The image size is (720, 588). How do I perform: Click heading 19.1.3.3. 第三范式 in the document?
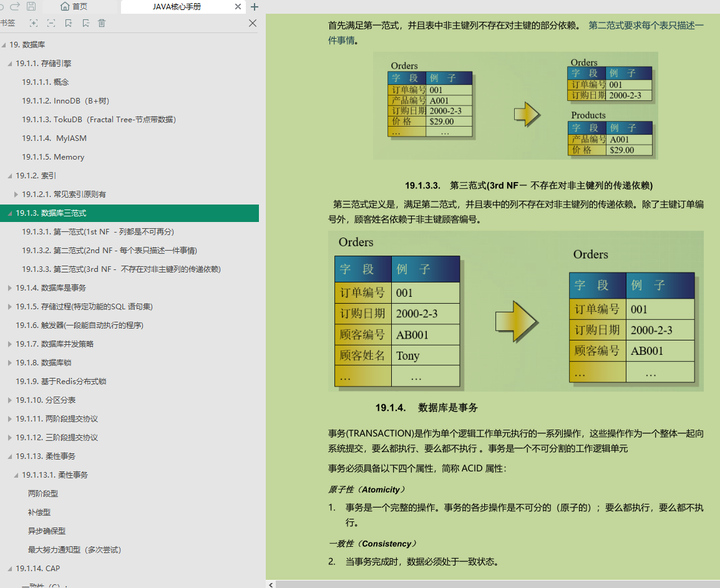(529, 185)
